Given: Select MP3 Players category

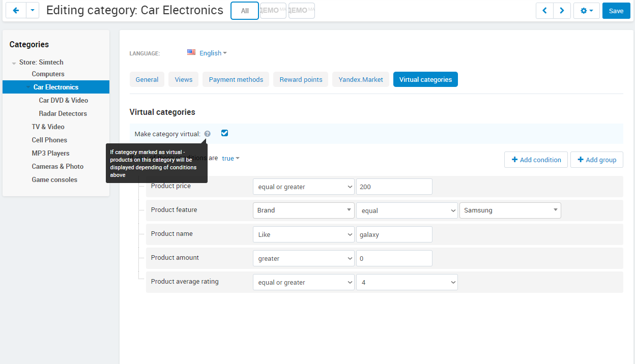Looking at the screenshot, I should click(x=51, y=153).
